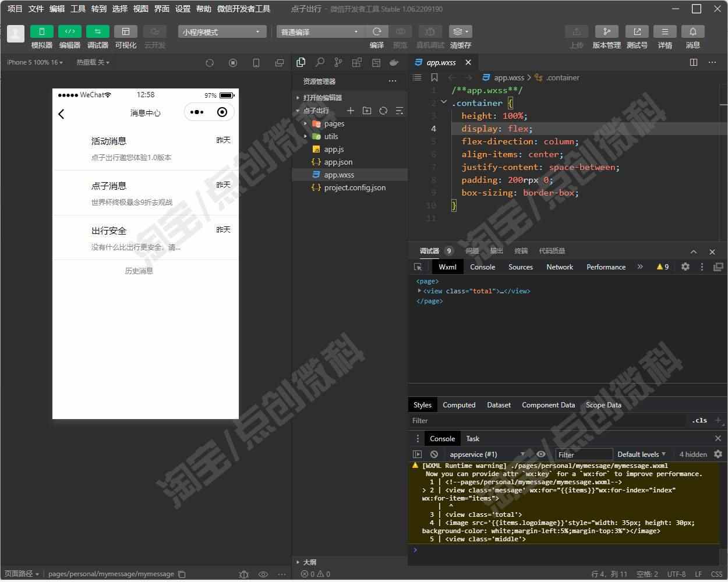Click the simulator refresh icon
The height and width of the screenshot is (582, 728).
coord(210,63)
